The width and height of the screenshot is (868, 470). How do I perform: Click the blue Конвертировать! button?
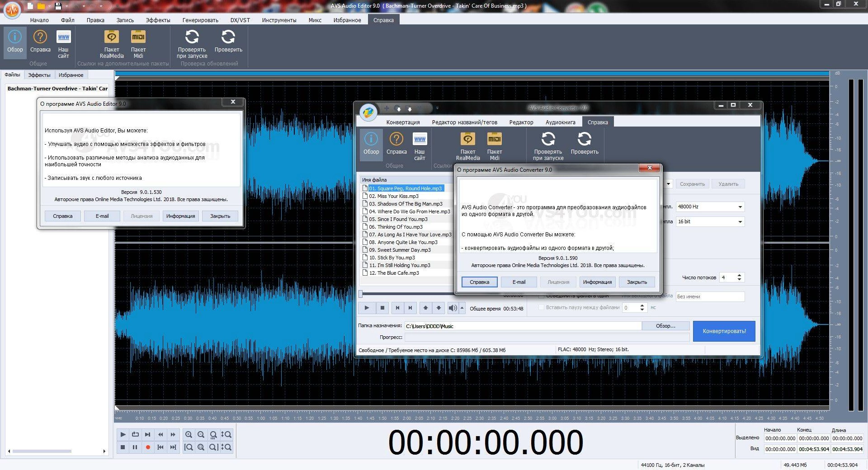(724, 331)
